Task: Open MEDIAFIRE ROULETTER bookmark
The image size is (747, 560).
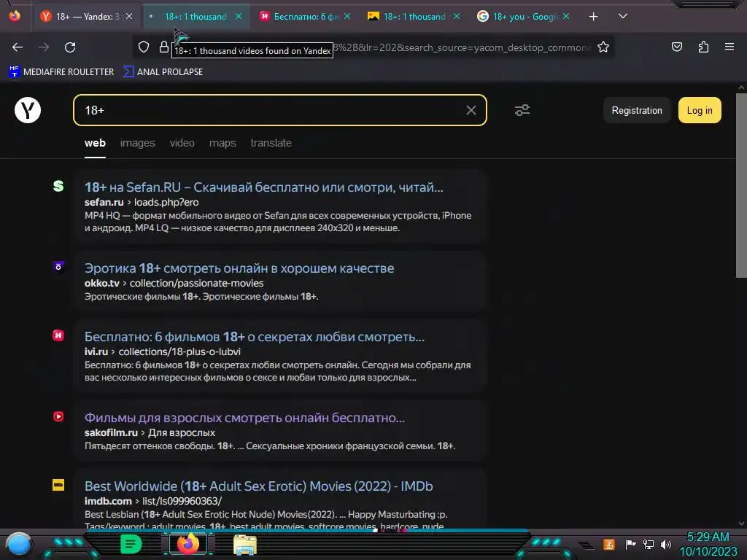Action: [61, 72]
